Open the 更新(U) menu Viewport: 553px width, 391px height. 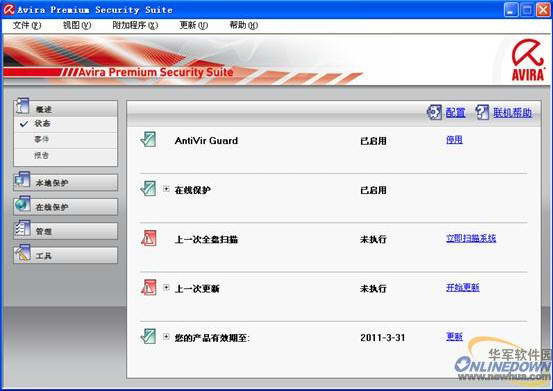(x=194, y=25)
